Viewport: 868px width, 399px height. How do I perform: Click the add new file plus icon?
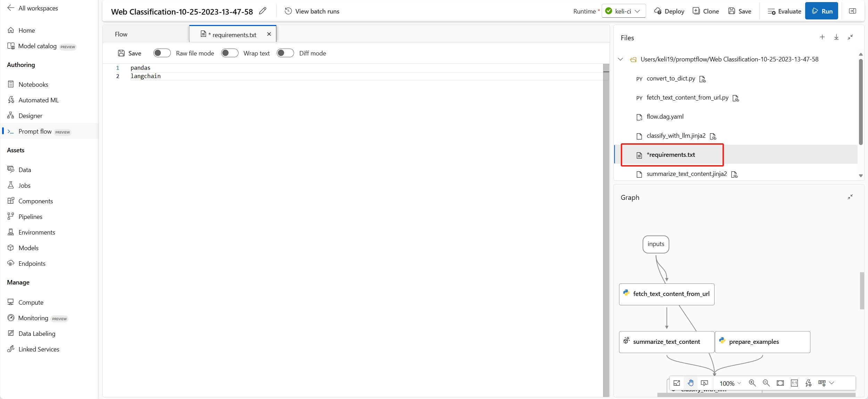coord(822,37)
